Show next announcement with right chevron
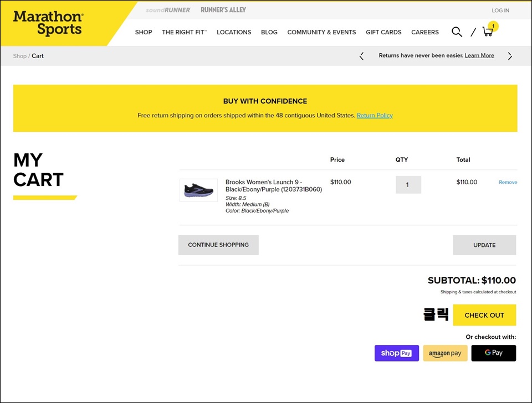This screenshot has height=403, width=532. 510,56
